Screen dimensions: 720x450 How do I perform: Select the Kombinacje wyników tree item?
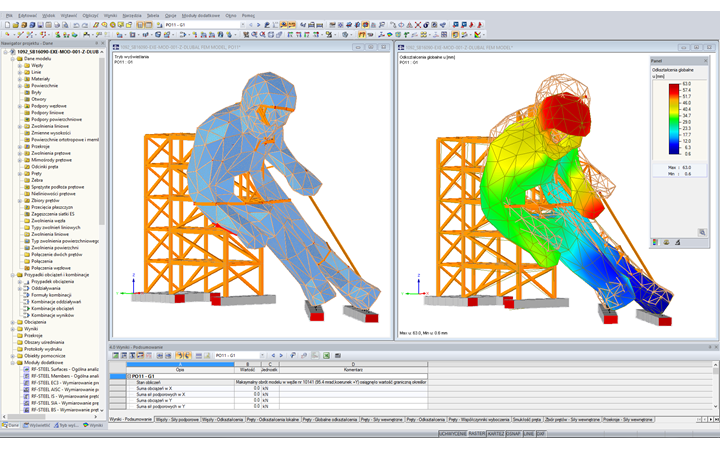pos(52,315)
